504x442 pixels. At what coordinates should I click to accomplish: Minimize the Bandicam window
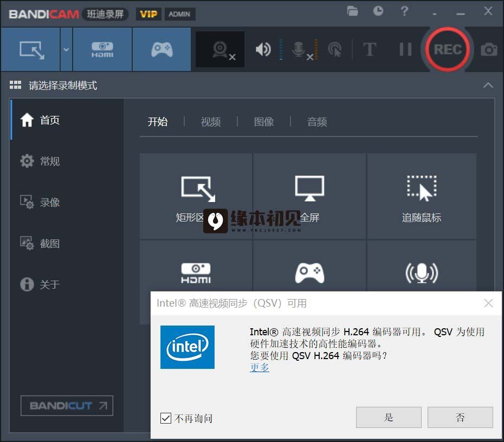pyautogui.click(x=460, y=14)
